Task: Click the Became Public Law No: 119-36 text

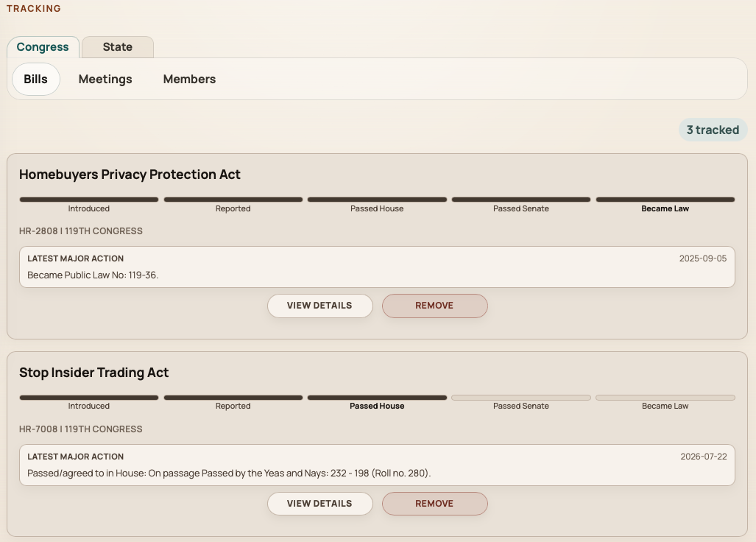Action: click(93, 275)
